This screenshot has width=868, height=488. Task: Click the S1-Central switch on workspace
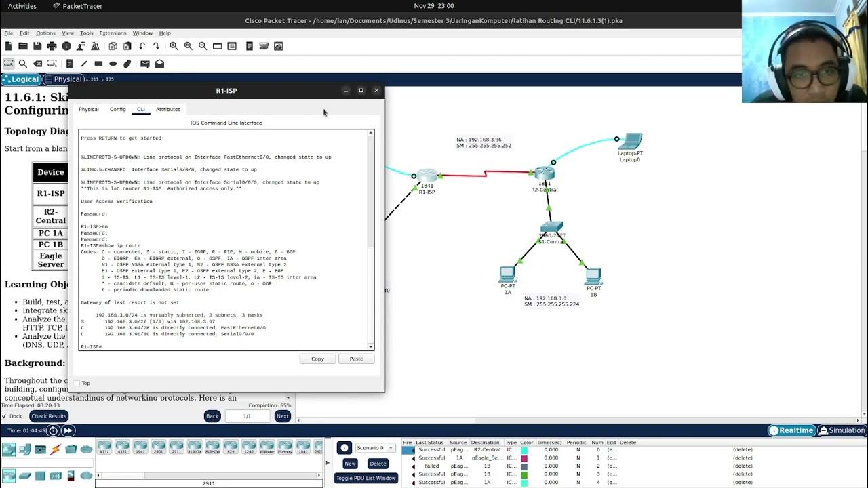coord(552,228)
